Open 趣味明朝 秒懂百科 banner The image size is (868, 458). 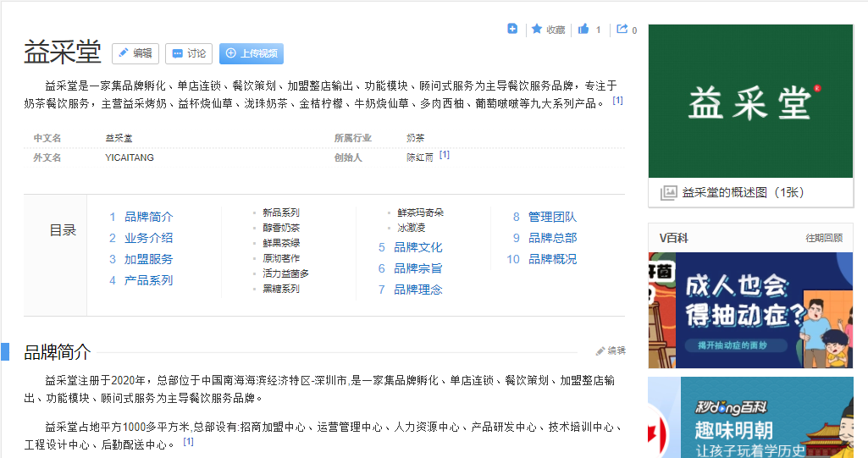pos(750,417)
